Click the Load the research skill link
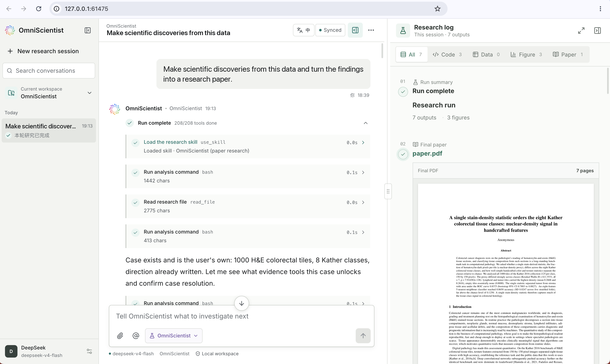Screen dimensions: 610x364 [170, 142]
